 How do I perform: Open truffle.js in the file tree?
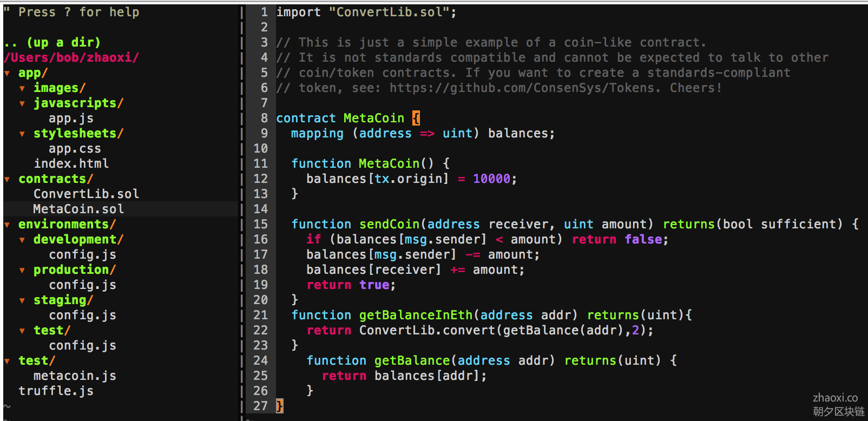click(56, 391)
